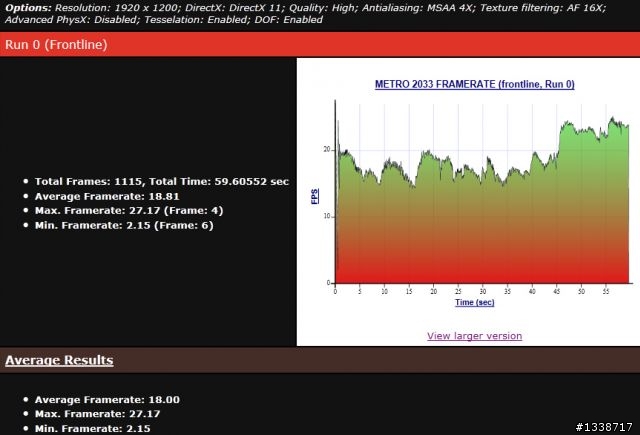Image resolution: width=640 pixels, height=435 pixels.
Task: Click 'Average Framerate: 18.81' text
Action: click(107, 196)
